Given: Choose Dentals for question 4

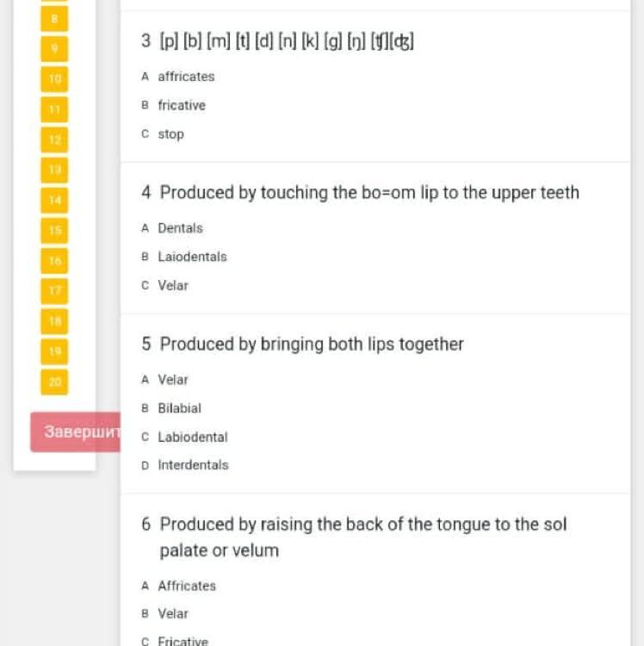Looking at the screenshot, I should [x=180, y=228].
